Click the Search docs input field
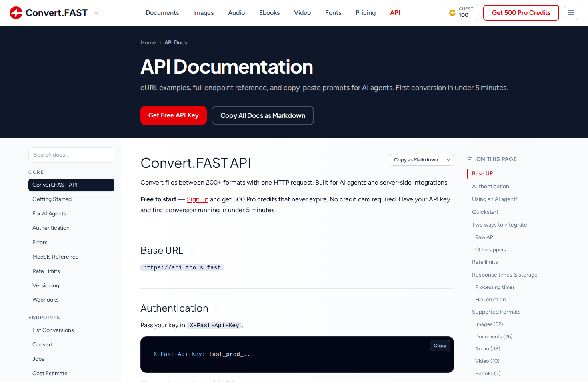Viewport: 588px width, 382px height. [x=71, y=155]
